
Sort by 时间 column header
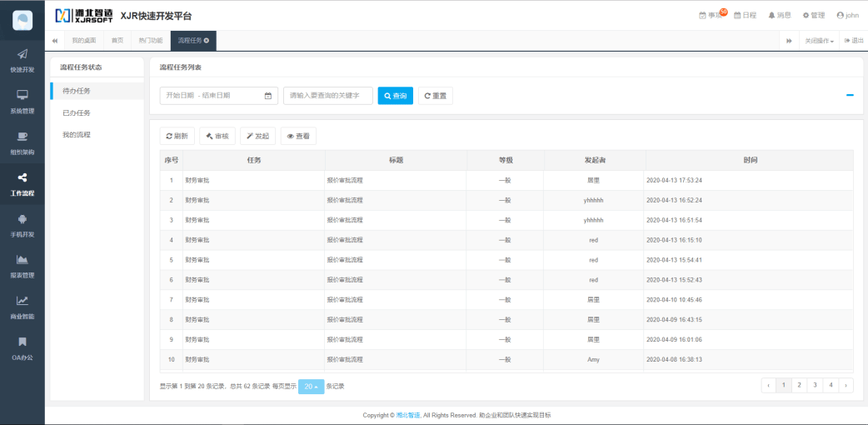point(750,160)
